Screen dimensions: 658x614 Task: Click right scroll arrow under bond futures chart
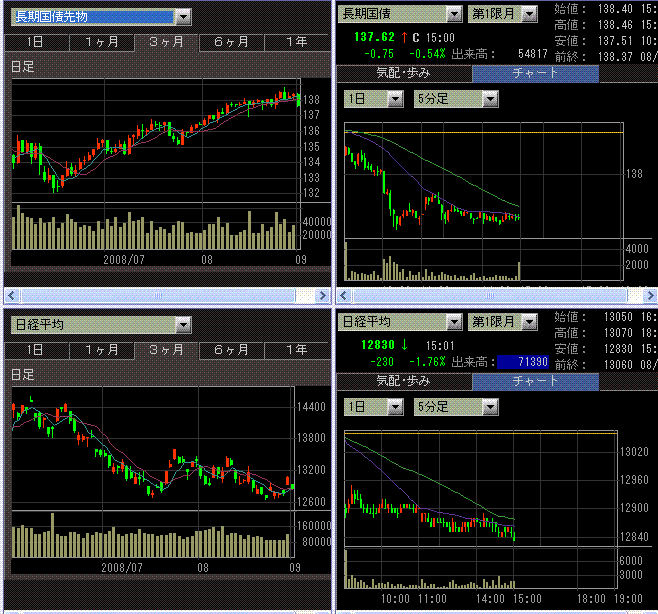coord(322,296)
